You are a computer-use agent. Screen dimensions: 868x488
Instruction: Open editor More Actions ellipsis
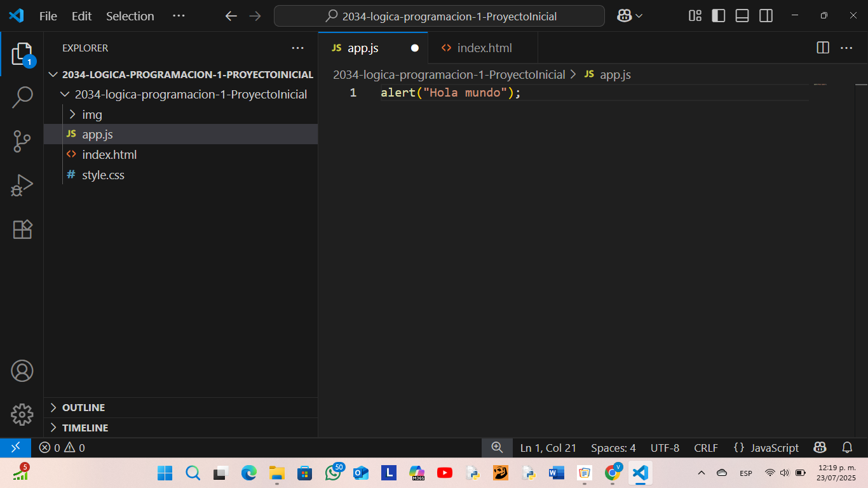click(846, 48)
